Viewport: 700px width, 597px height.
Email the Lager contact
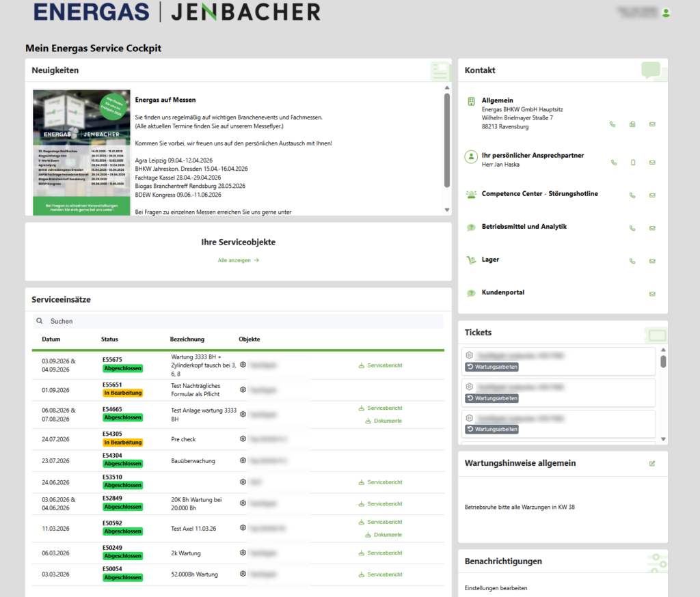(x=652, y=262)
